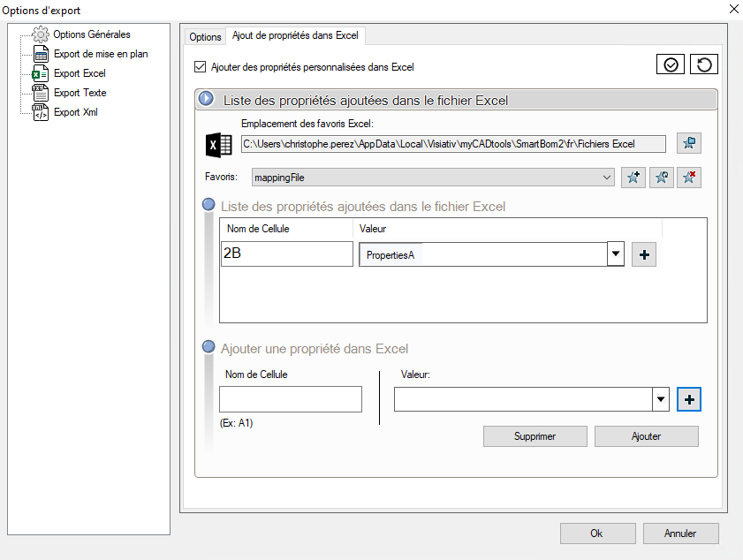Image resolution: width=743 pixels, height=560 pixels.
Task: Click the edit favorite star icon
Action: pyautogui.click(x=661, y=178)
